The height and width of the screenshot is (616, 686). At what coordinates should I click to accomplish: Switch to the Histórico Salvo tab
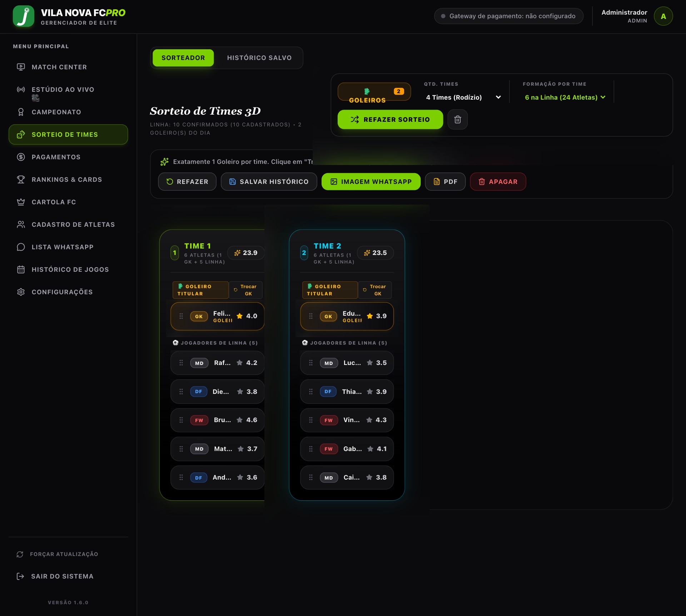[259, 58]
